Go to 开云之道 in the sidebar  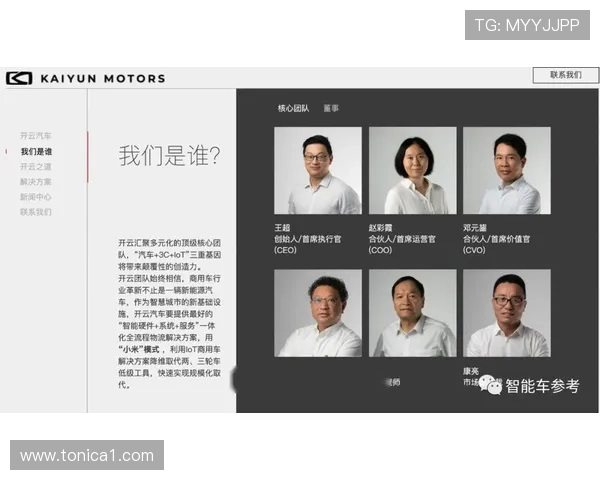pos(35,166)
